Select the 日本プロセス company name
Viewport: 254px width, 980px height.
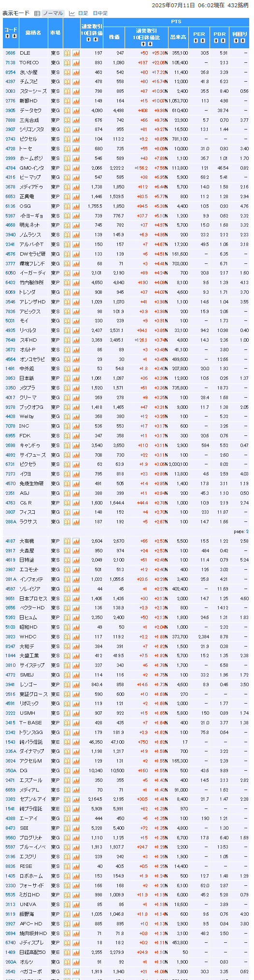coord(33,599)
